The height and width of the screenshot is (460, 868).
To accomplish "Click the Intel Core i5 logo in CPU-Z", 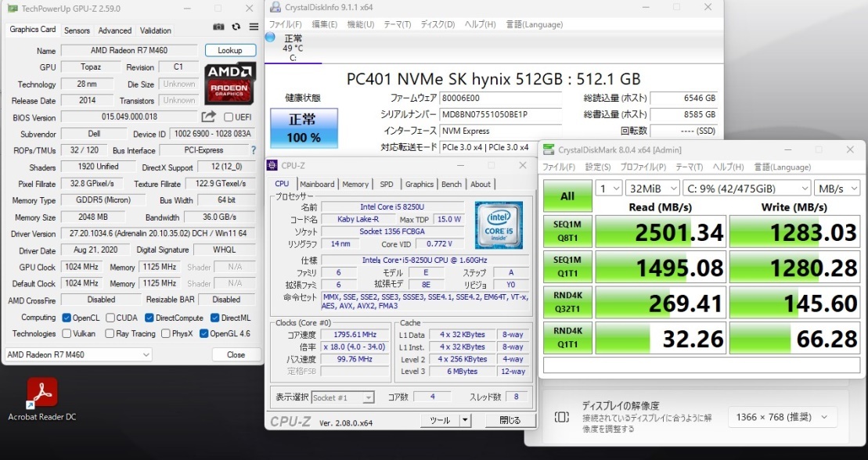I will point(499,225).
